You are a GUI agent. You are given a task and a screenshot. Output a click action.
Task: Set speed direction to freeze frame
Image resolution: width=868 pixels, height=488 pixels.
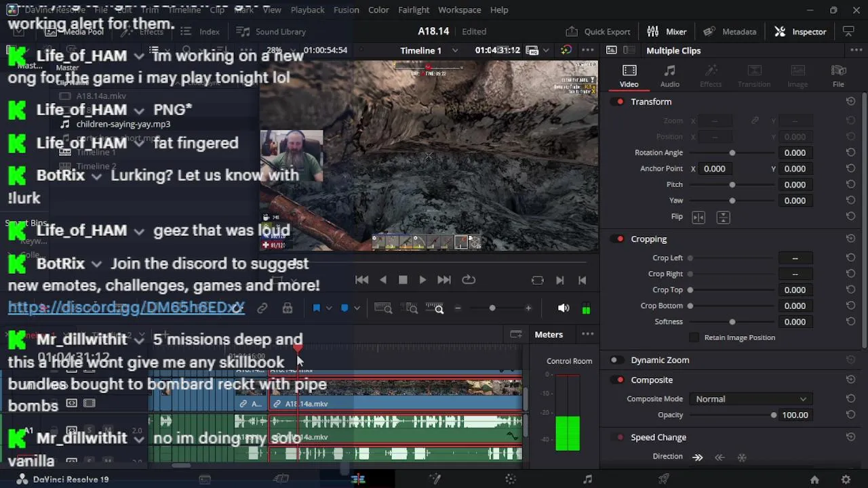(x=741, y=457)
